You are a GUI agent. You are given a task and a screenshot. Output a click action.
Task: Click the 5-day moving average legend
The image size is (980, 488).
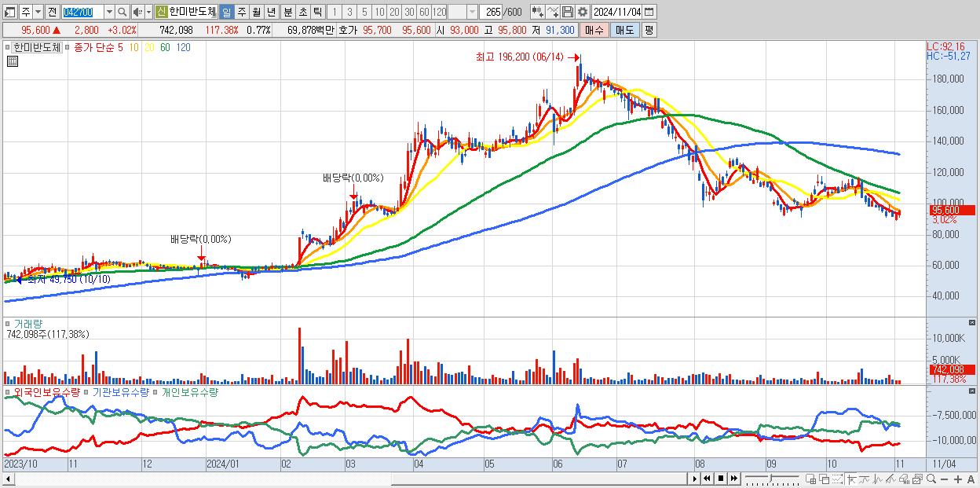[x=119, y=47]
